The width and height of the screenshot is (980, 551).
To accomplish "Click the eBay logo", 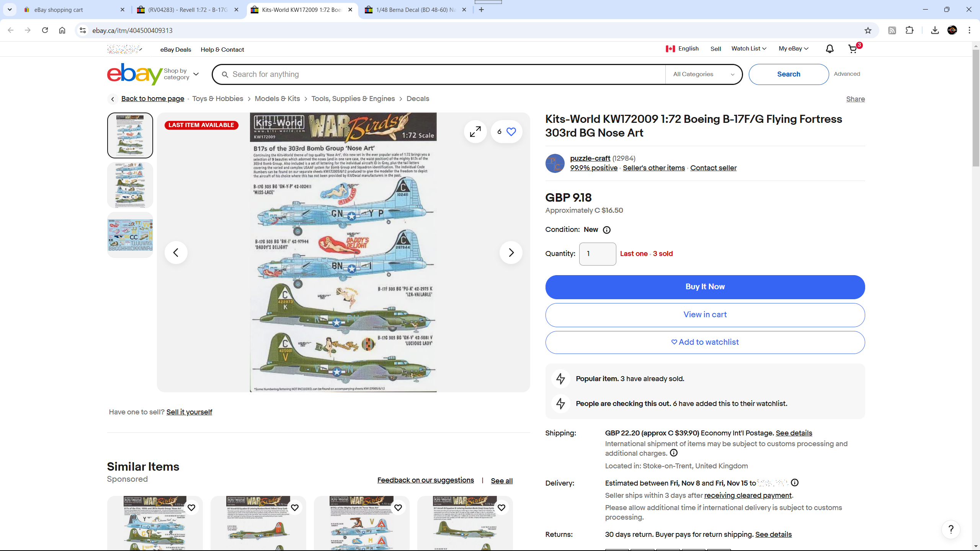I will pyautogui.click(x=135, y=74).
